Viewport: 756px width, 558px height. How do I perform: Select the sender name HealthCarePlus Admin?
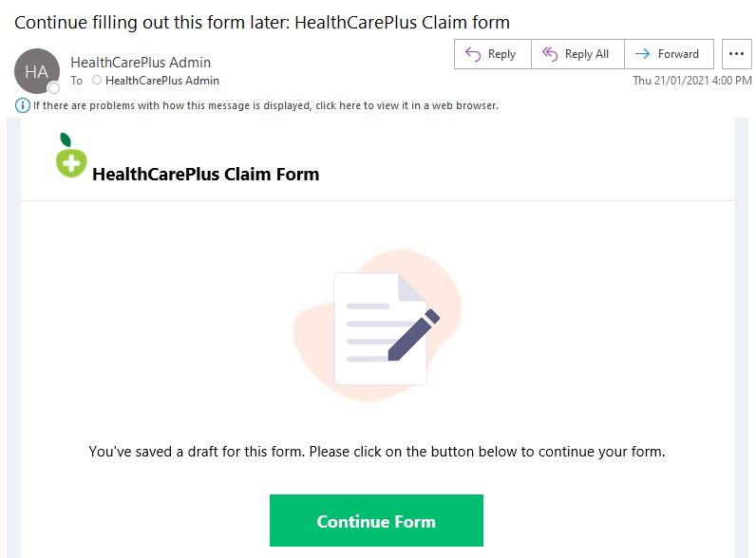pos(141,63)
